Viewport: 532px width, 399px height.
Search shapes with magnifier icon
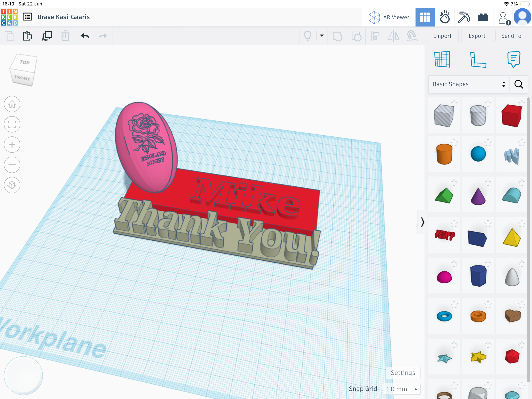[x=519, y=84]
